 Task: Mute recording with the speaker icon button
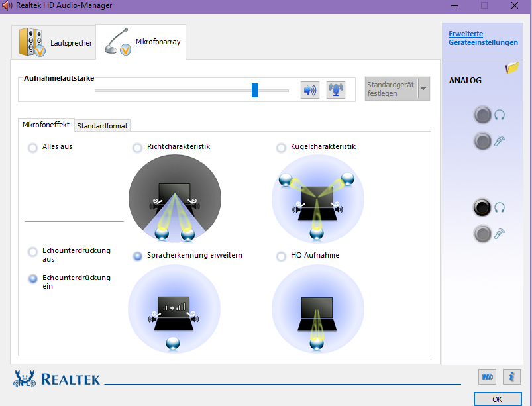click(x=310, y=90)
